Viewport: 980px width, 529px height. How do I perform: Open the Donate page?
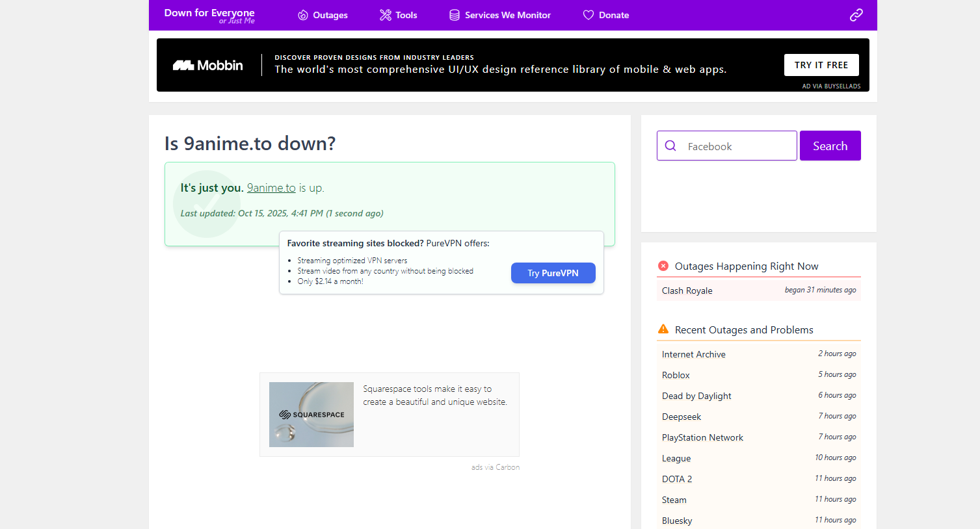(x=605, y=15)
